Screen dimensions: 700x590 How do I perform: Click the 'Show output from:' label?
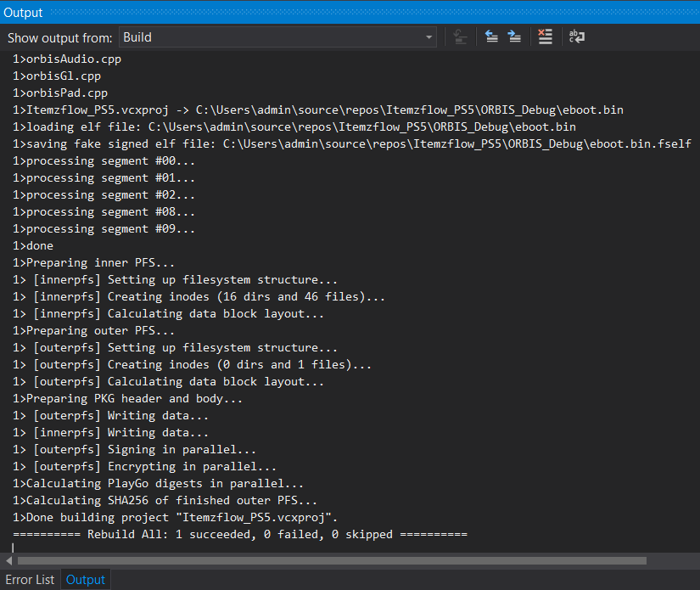click(60, 38)
